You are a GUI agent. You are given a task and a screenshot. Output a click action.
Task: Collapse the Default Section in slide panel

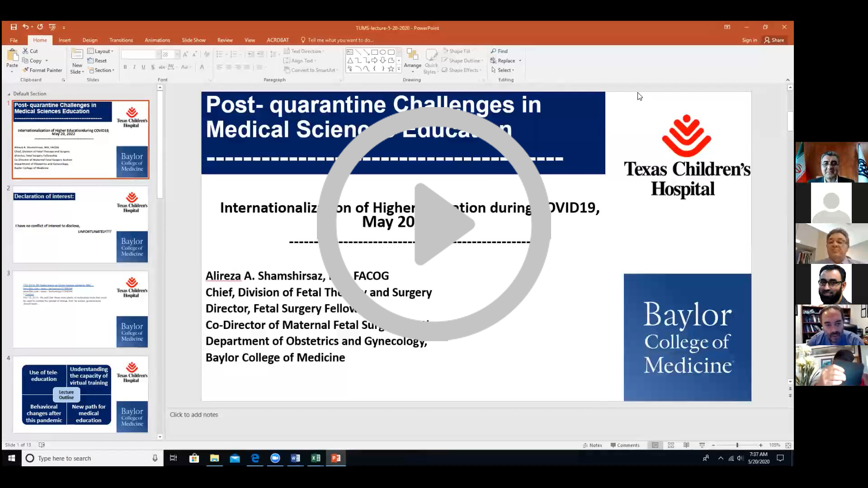click(9, 94)
